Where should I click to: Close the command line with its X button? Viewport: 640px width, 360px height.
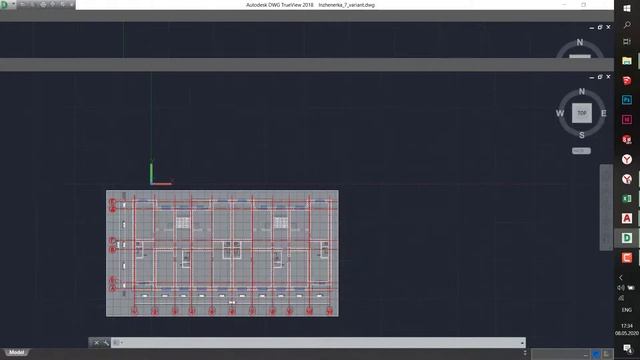[96, 342]
